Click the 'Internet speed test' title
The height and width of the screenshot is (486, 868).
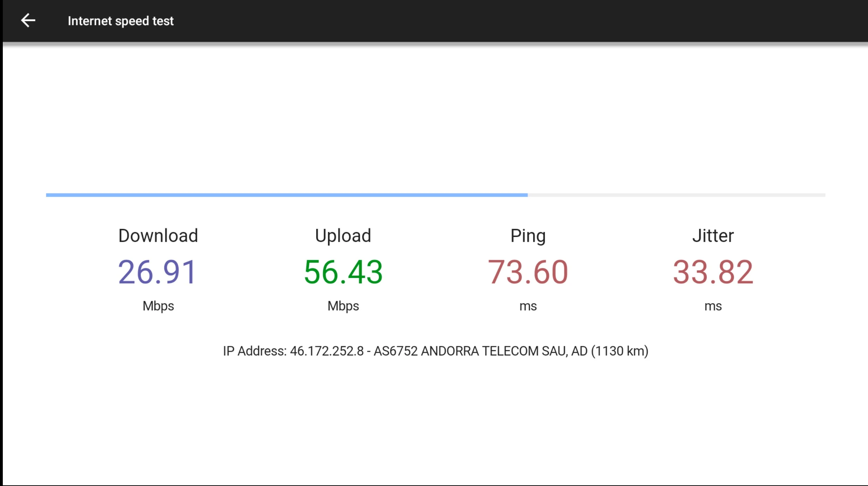tap(120, 21)
